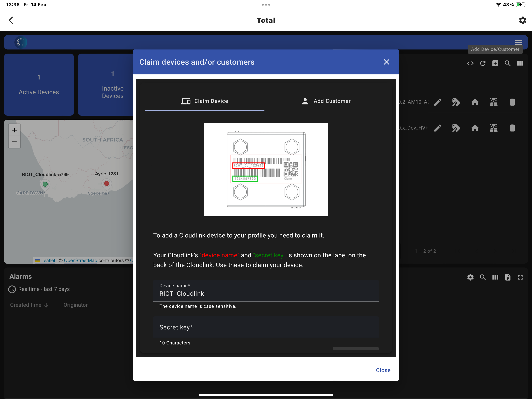The width and height of the screenshot is (532, 399).
Task: Click the Cloudlink label illustration image
Action: pos(266,170)
